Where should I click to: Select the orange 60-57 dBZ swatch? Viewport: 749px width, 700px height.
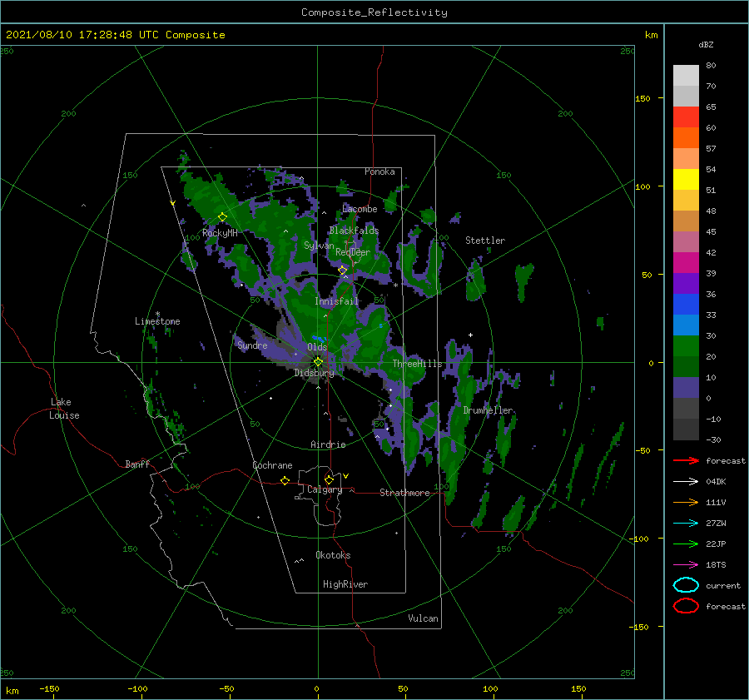(686, 137)
